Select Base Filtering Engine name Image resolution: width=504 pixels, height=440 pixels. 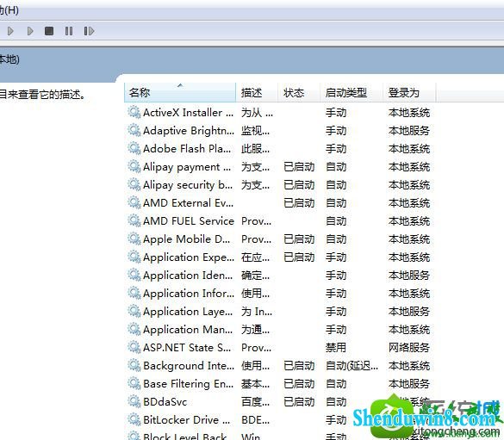click(188, 384)
